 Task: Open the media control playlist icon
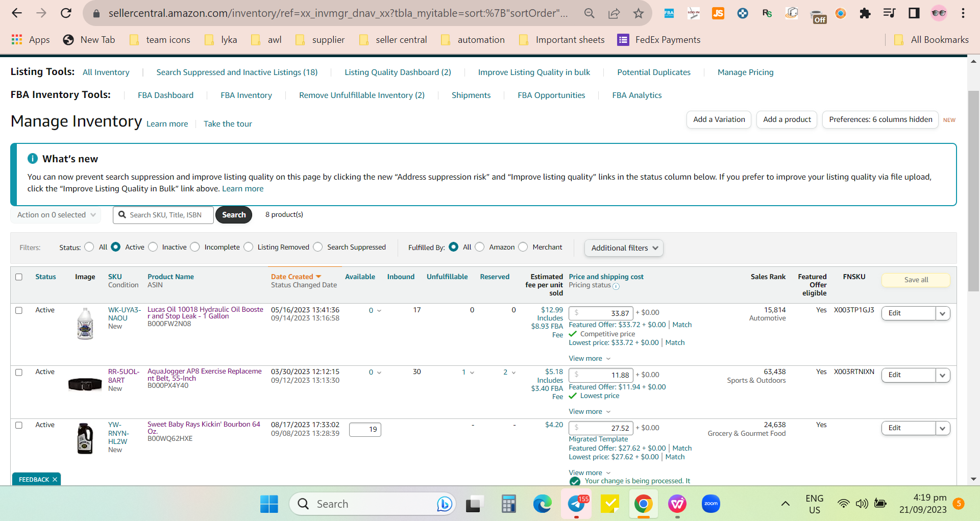(889, 13)
